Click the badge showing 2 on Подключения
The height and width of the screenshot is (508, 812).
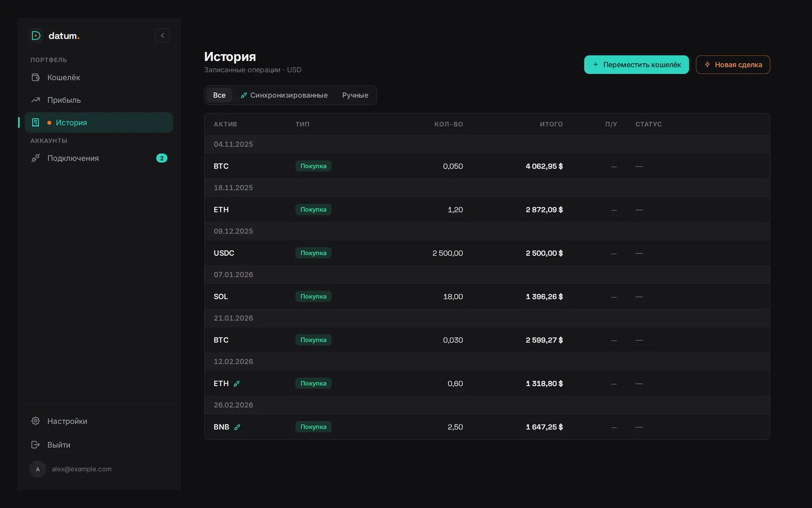pos(162,158)
